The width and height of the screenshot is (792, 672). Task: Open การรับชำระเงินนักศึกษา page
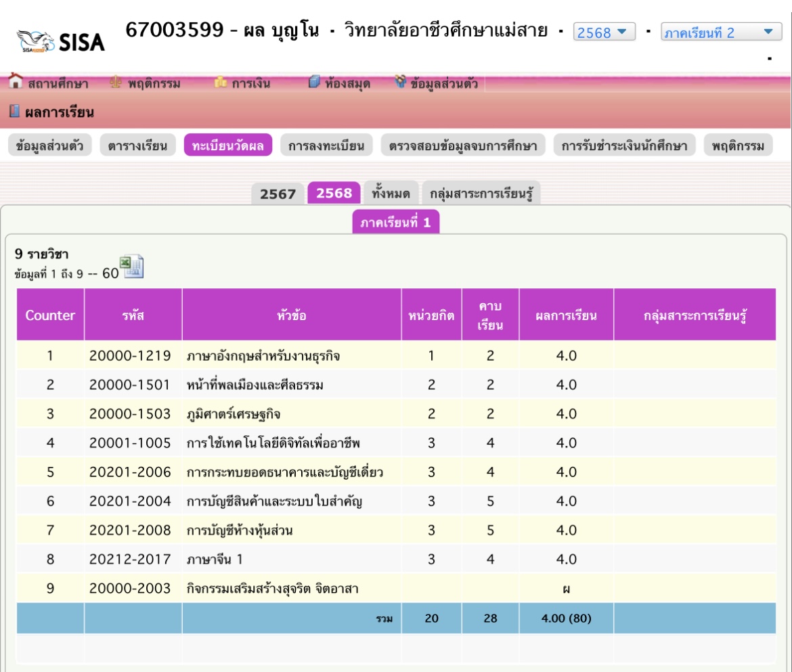pyautogui.click(x=624, y=145)
